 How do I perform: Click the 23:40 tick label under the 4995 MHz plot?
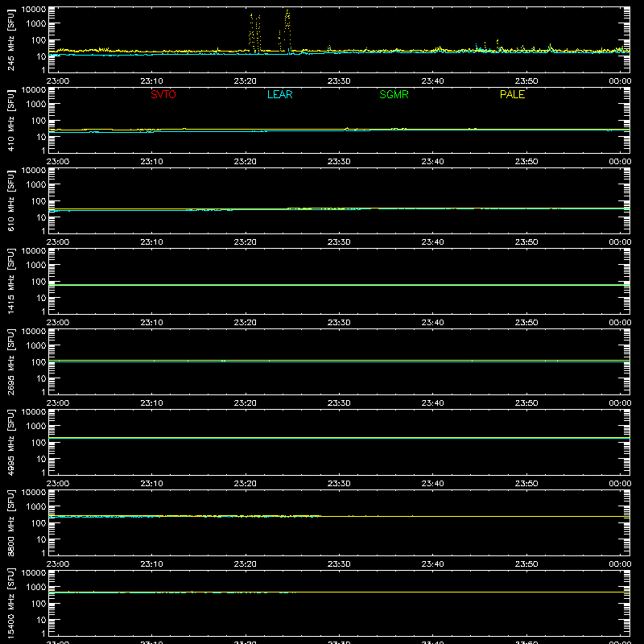point(432,484)
